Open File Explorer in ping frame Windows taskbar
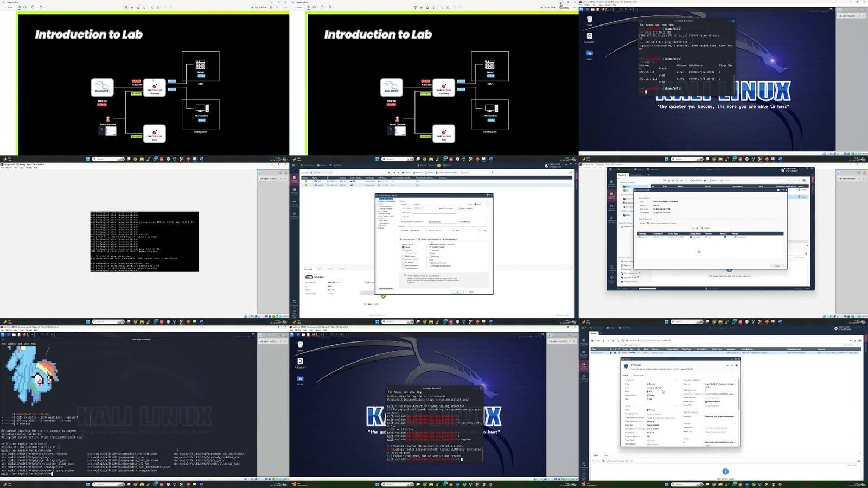 pyautogui.click(x=720, y=159)
